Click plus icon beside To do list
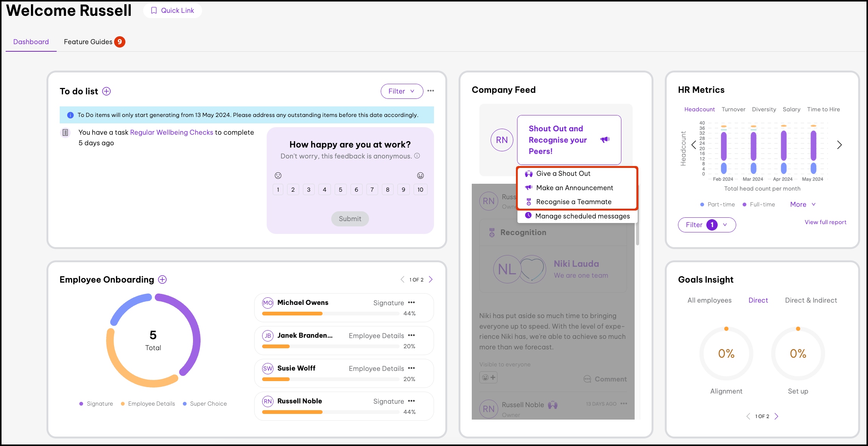The height and width of the screenshot is (446, 868). 107,91
